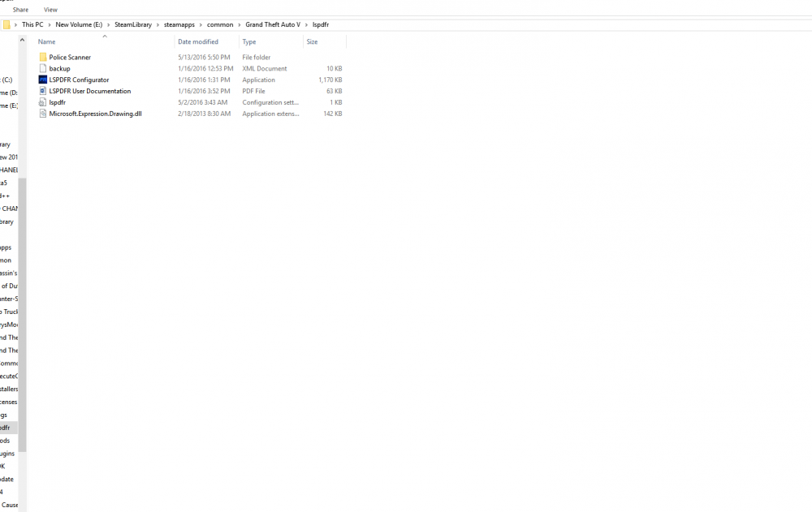Screen dimensions: 812x512
Task: Select Cause item in navigation pane
Action: 9,505
